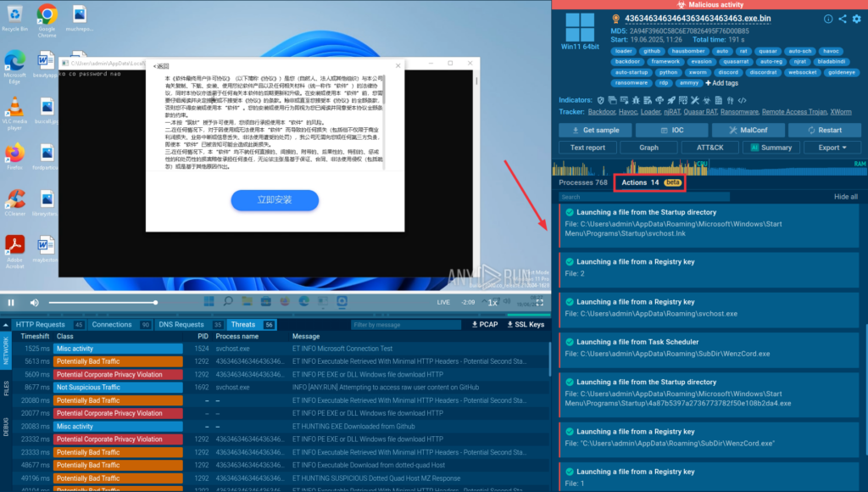
Task: Select the Actions 14 tab
Action: [x=650, y=182]
